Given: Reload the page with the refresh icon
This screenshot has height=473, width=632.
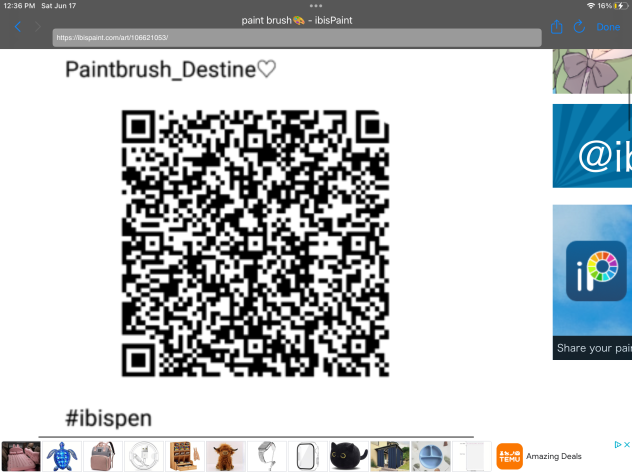Looking at the screenshot, I should [x=579, y=27].
